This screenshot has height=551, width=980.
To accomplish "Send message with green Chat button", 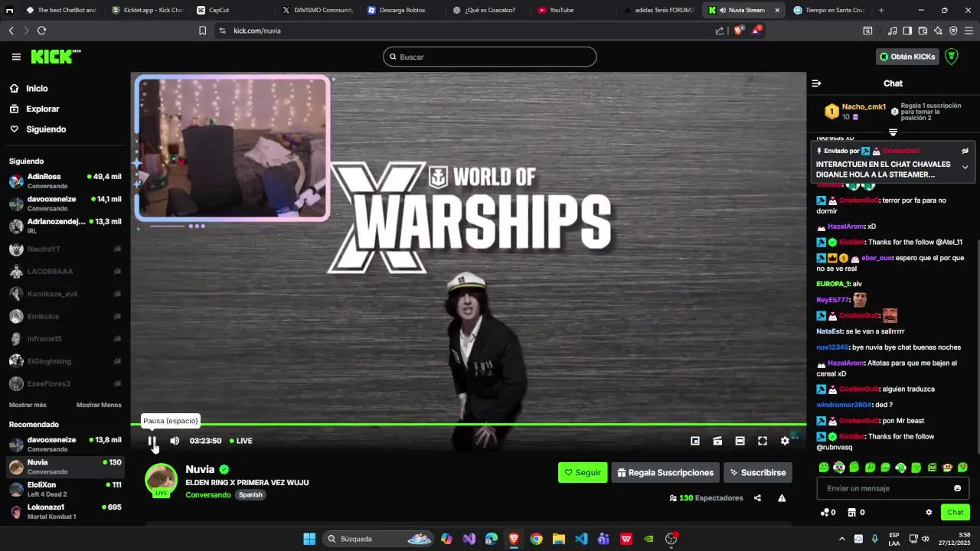I will click(x=955, y=513).
